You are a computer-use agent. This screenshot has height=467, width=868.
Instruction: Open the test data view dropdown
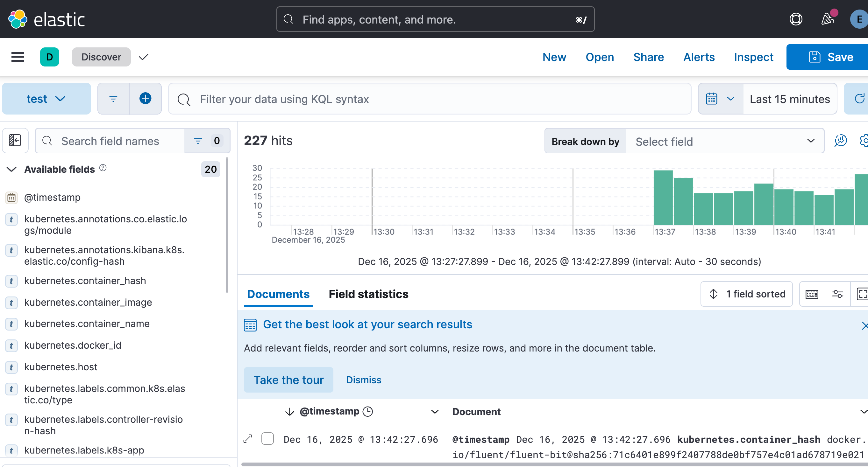tap(46, 99)
